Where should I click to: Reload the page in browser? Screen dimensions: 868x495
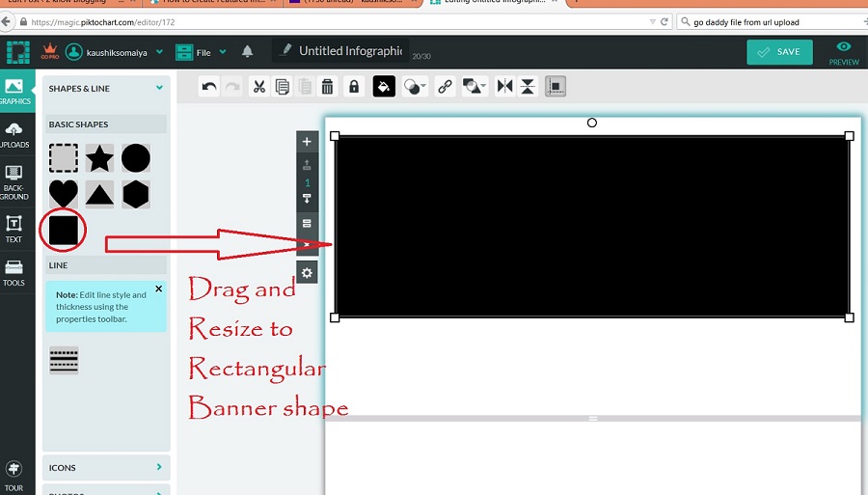tap(665, 22)
